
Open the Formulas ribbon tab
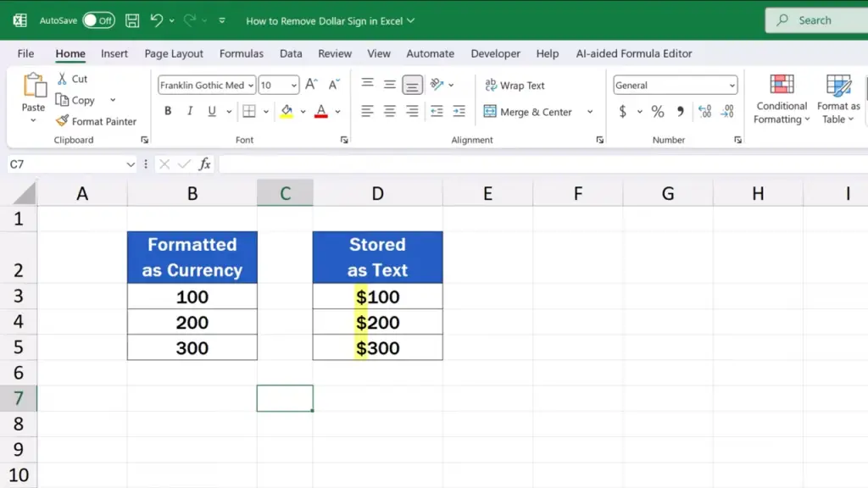coord(242,53)
